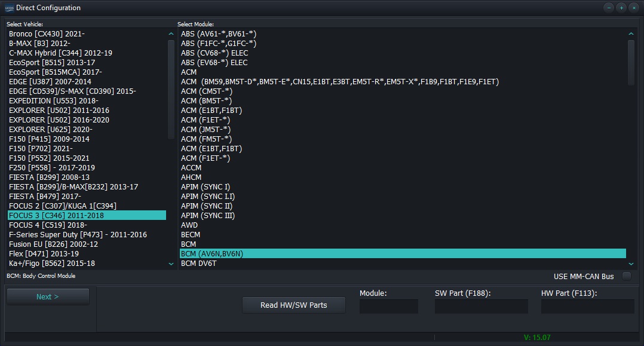644x346 pixels.
Task: Select the long ACM (BM59,BM5T-D*...) module
Action: coord(403,82)
